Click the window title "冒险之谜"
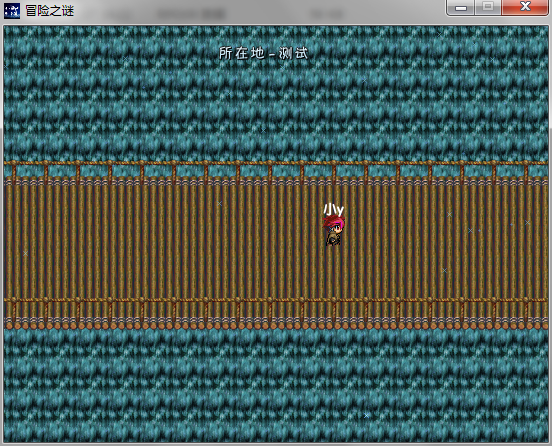Viewport: 552px width, 446px height. coord(50,11)
